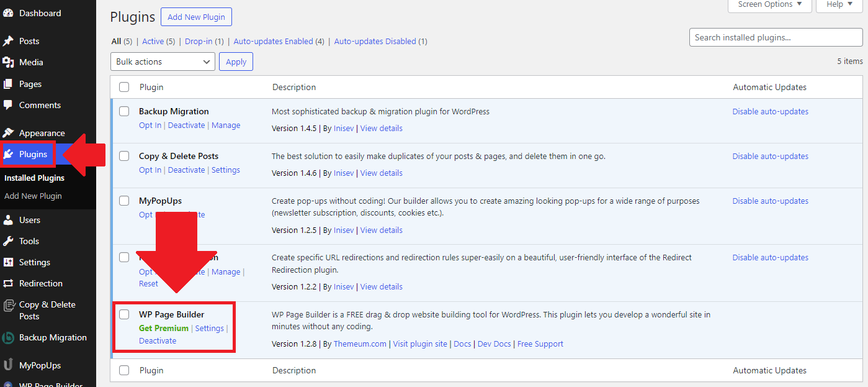Open Manage for Backup Migration
868x387 pixels.
tap(226, 125)
